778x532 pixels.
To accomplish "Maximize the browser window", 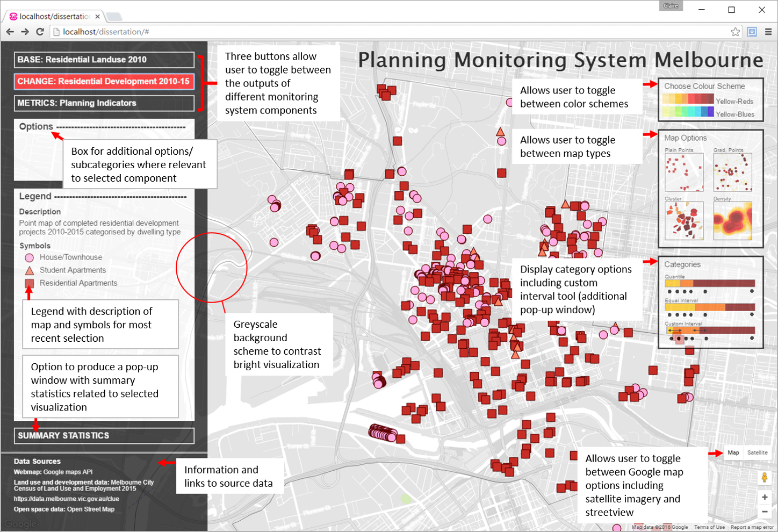I will pyautogui.click(x=731, y=10).
